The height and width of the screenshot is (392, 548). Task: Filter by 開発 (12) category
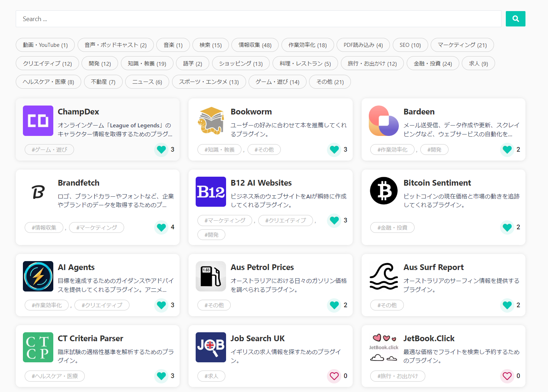point(100,64)
